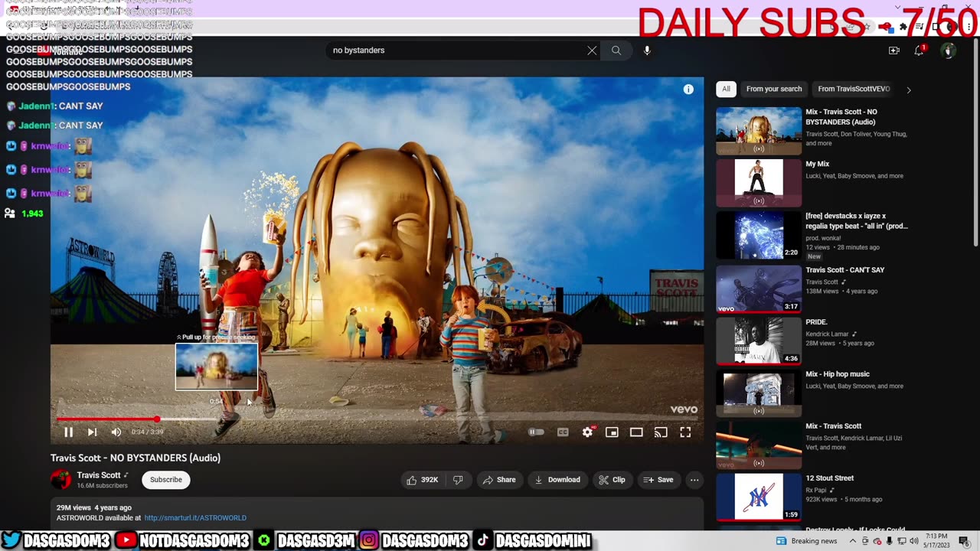980x551 pixels.
Task: Seek on the red video progress bar
Action: pyautogui.click(x=377, y=419)
